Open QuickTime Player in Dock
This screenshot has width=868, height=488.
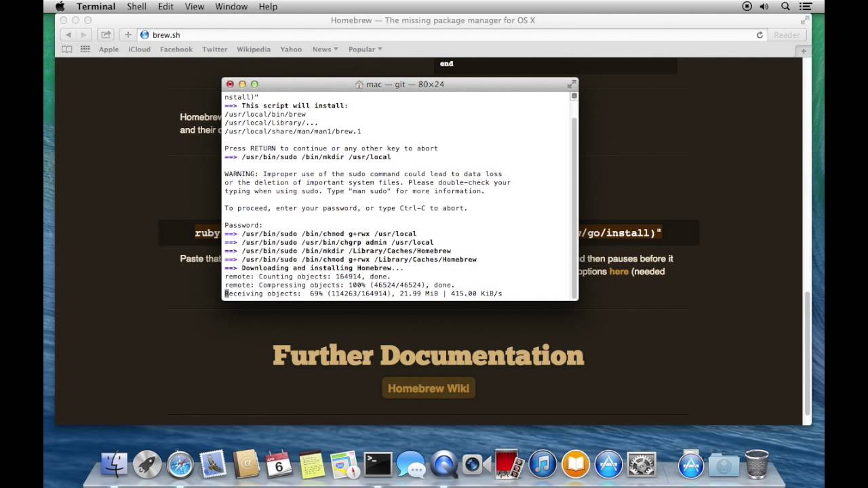443,464
